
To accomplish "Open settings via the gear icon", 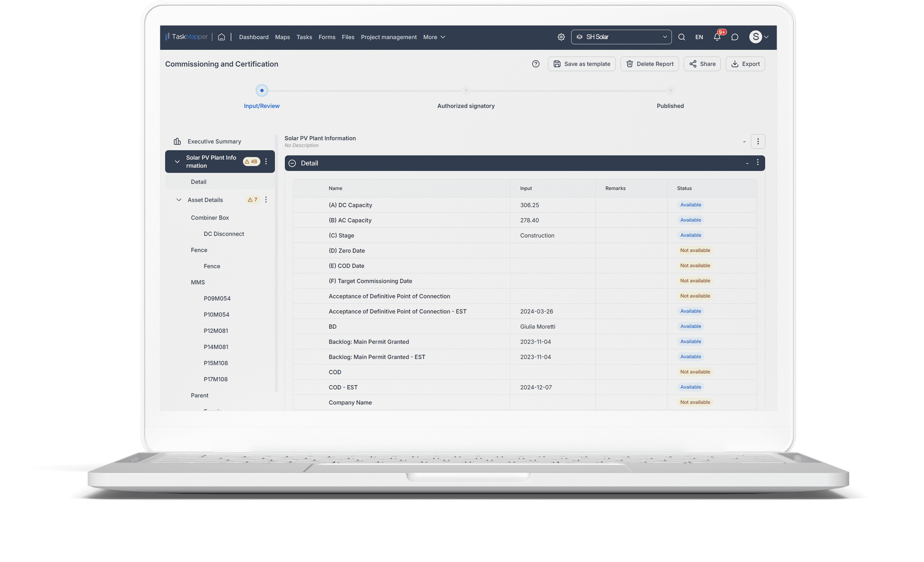I will pyautogui.click(x=561, y=37).
